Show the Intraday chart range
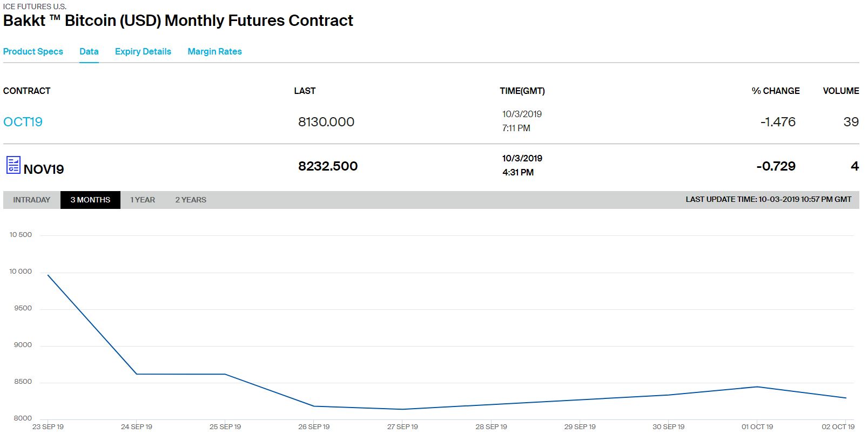 (x=31, y=200)
